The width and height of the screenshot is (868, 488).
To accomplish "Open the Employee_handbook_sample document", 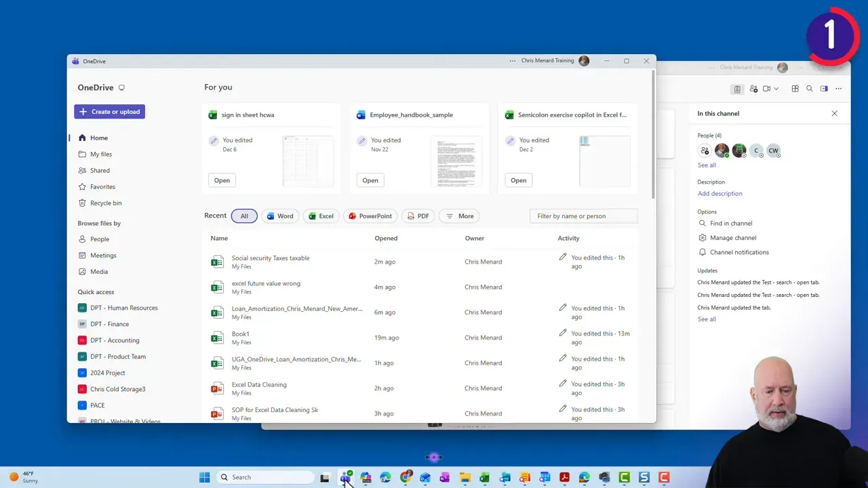I will point(411,115).
